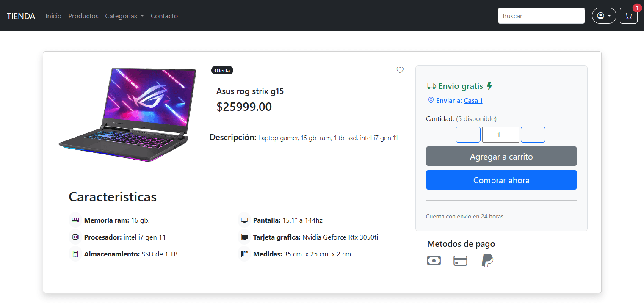Click the credit card payment icon
644x303 pixels.
460,261
